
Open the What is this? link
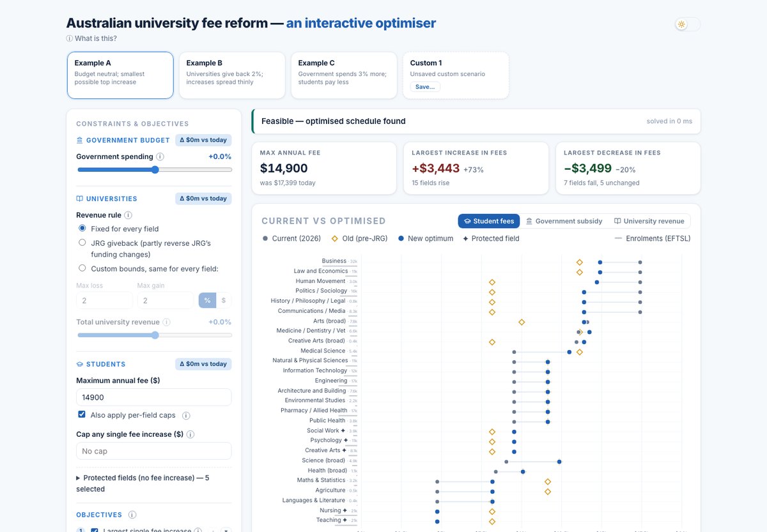(x=96, y=38)
